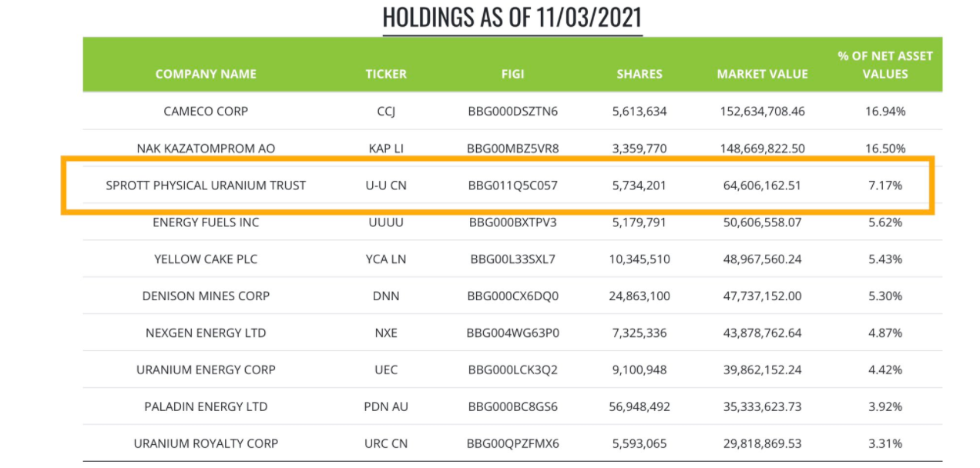Click the CAMECO CORP company name
The height and width of the screenshot is (468, 980).
pyautogui.click(x=206, y=111)
